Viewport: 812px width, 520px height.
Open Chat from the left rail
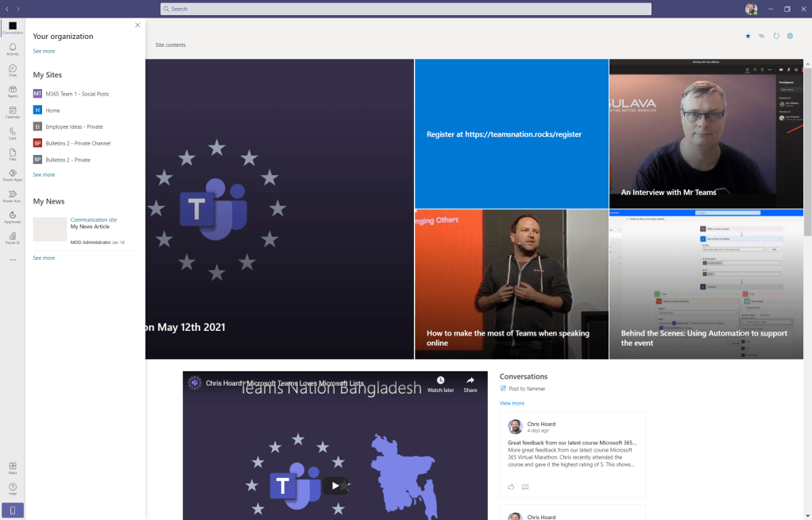(x=13, y=70)
